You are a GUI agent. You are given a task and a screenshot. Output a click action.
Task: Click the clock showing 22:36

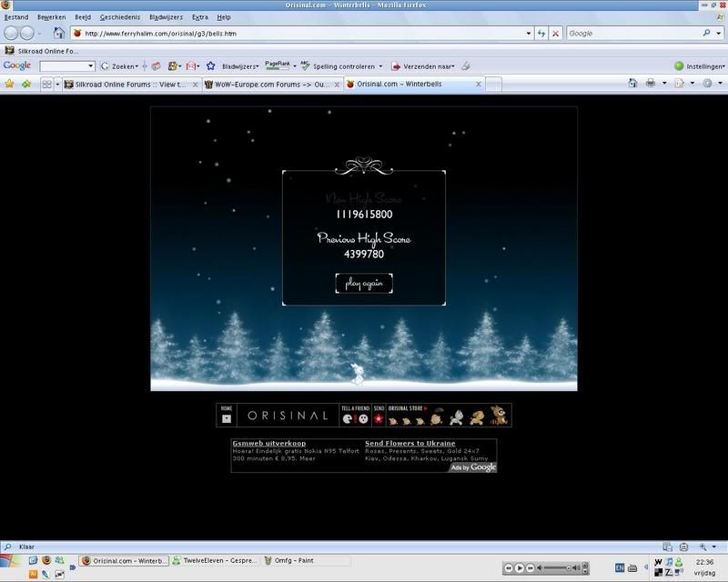pos(704,562)
